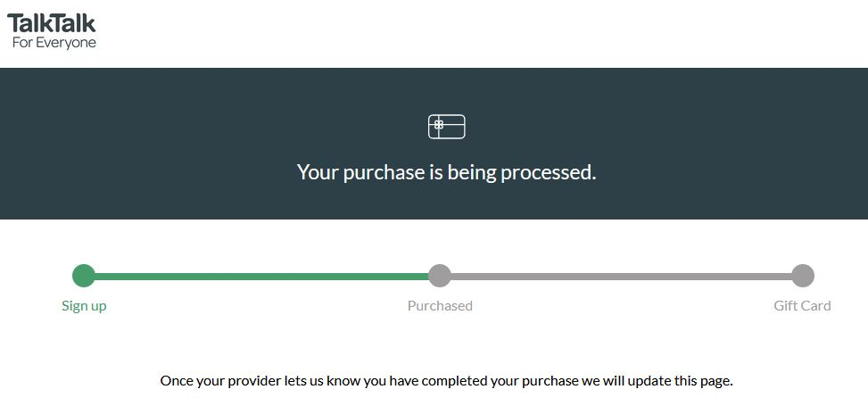The image size is (868, 406).
Task: Open the Gift Card step label
Action: (x=802, y=306)
